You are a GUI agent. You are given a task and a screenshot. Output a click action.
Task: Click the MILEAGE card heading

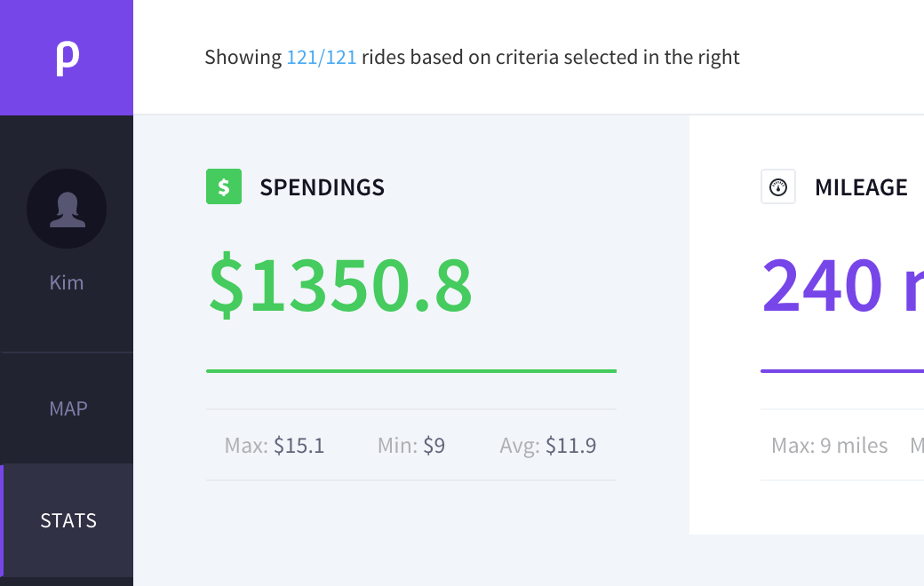click(x=861, y=187)
